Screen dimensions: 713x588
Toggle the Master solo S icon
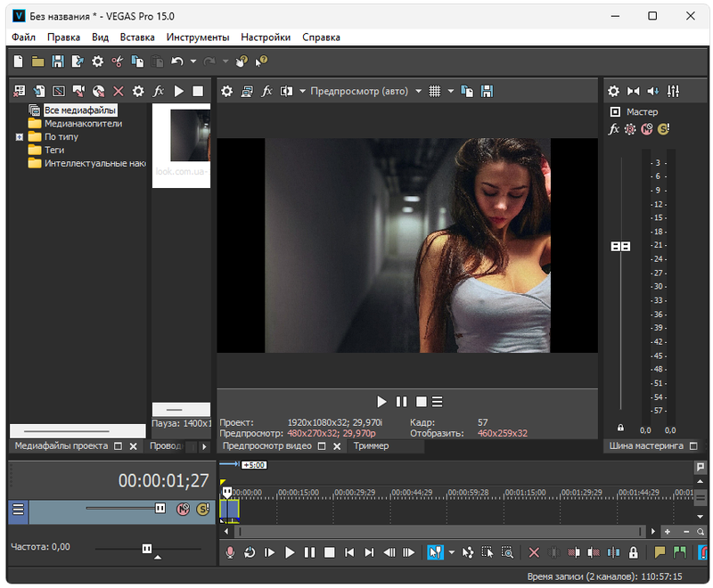663,129
